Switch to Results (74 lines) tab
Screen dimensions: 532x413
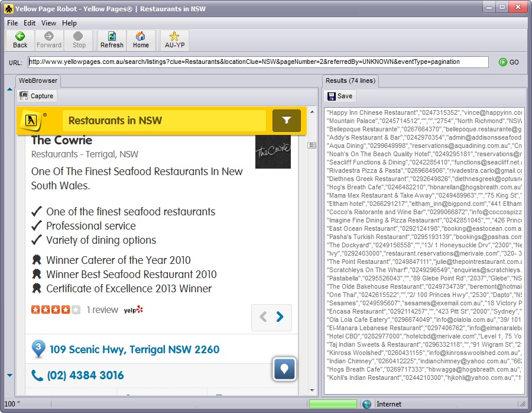pyautogui.click(x=352, y=80)
